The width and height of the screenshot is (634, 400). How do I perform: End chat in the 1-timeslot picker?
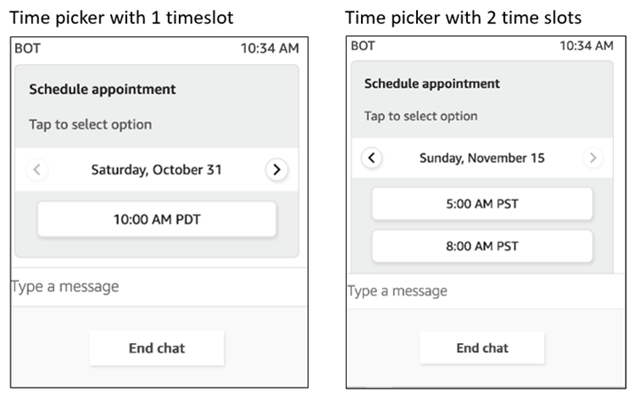coord(157,348)
